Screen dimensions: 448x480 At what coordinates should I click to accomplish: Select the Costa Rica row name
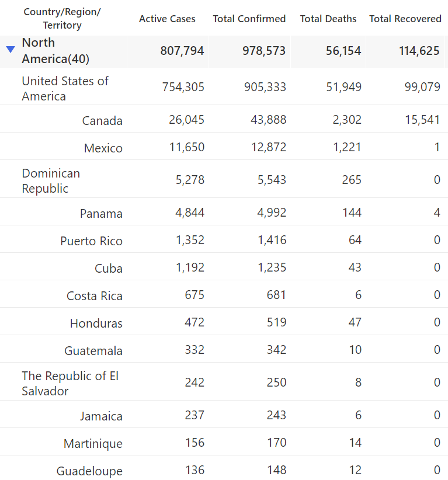[x=94, y=296]
